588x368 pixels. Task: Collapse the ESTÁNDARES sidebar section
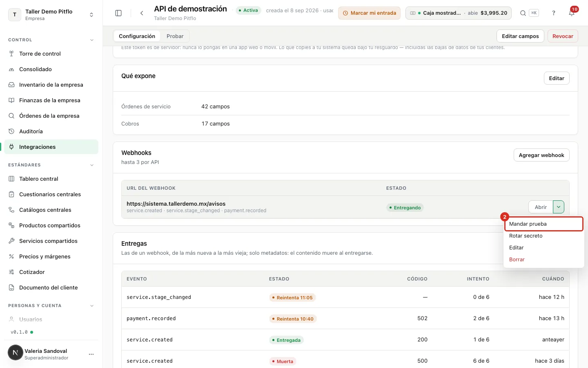91,165
